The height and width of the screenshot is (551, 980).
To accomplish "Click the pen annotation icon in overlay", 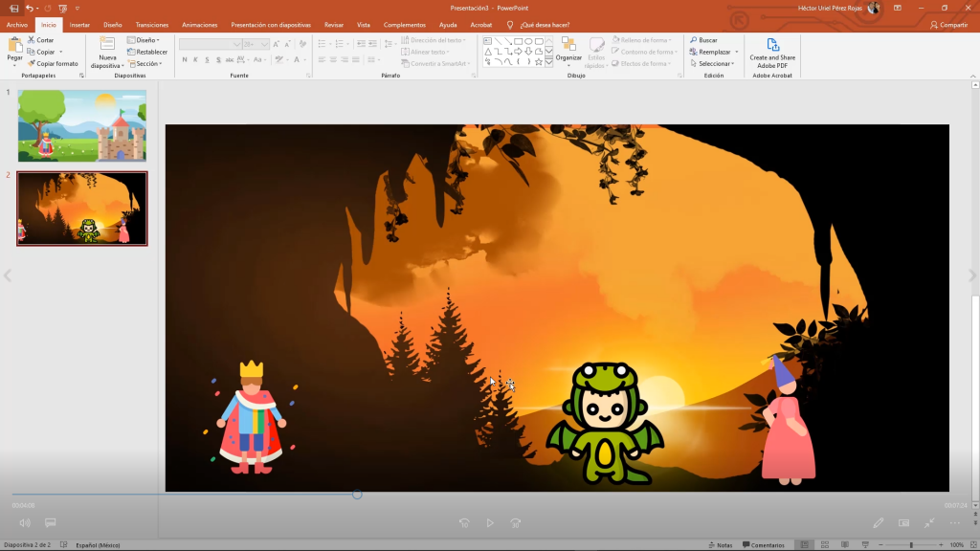I will [x=879, y=523].
